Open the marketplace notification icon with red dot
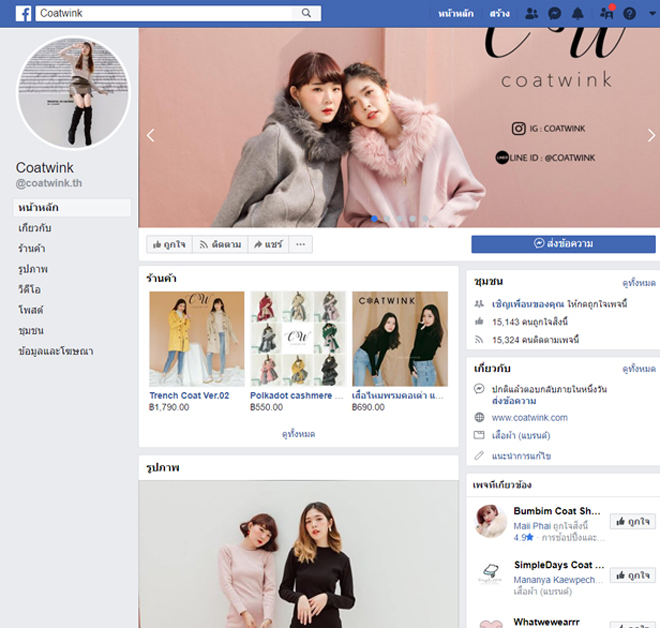The height and width of the screenshot is (628, 660). [607, 13]
